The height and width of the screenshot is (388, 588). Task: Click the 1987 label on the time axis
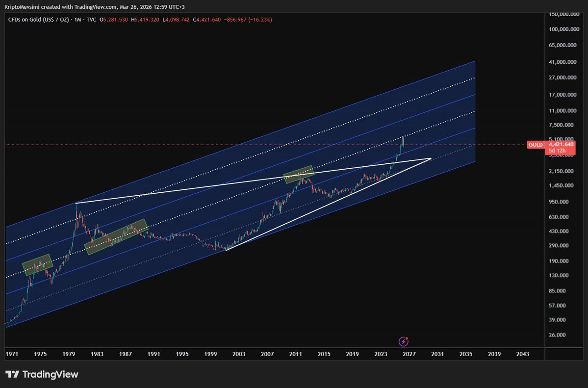pos(125,354)
